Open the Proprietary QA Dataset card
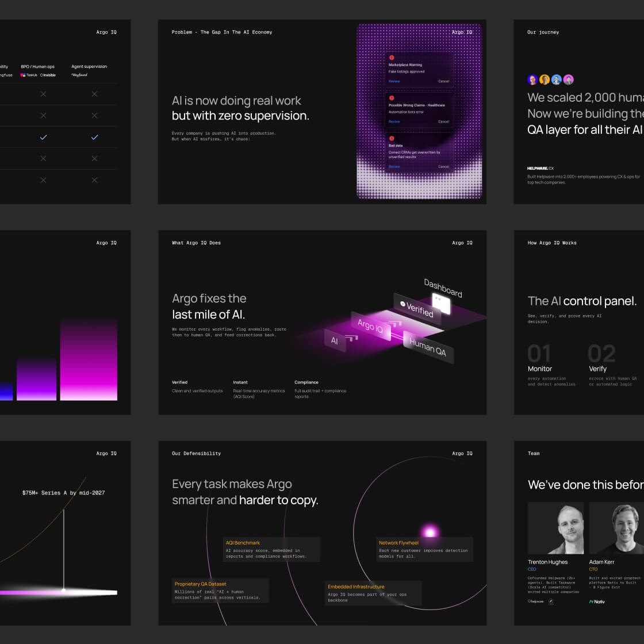 [x=220, y=591]
